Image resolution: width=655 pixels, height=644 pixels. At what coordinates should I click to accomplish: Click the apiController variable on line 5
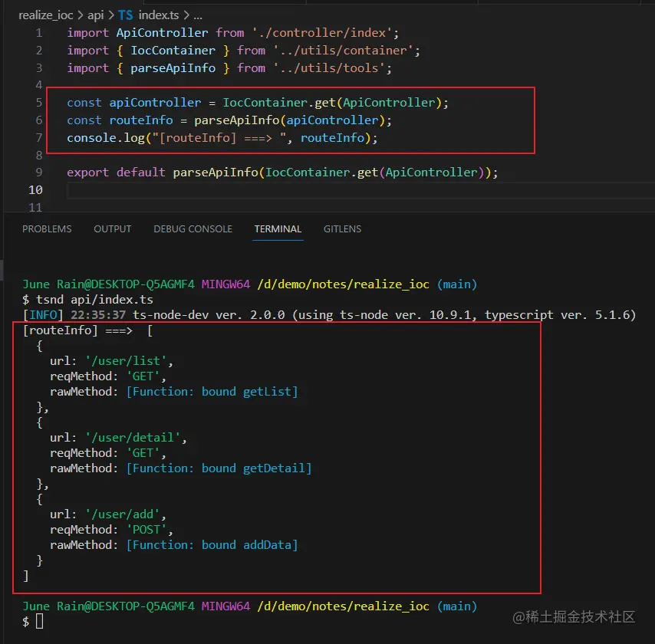click(x=155, y=102)
